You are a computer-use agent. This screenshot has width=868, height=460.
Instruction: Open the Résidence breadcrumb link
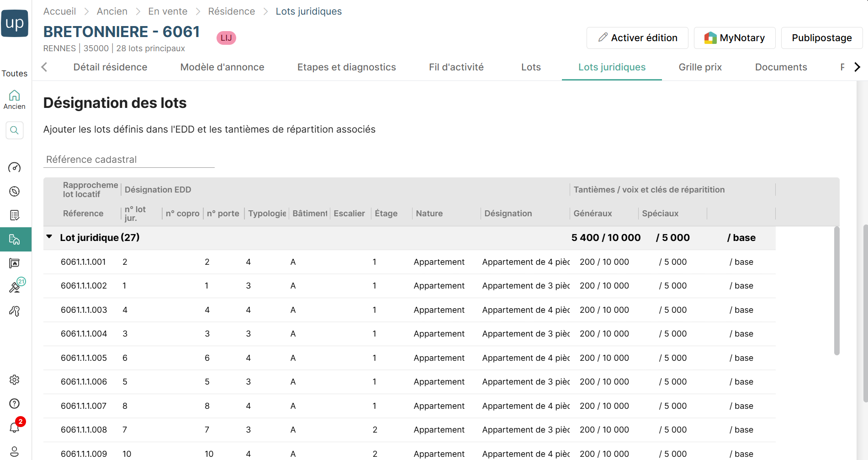tap(232, 11)
